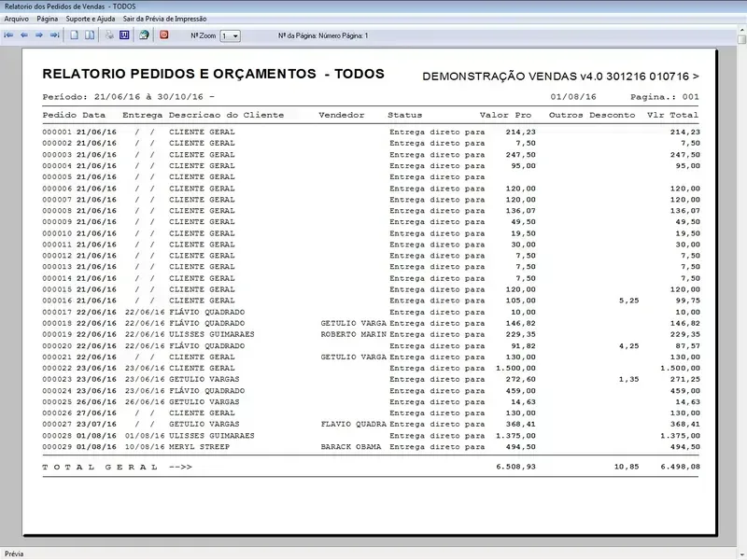Switch to single page view

click(75, 35)
